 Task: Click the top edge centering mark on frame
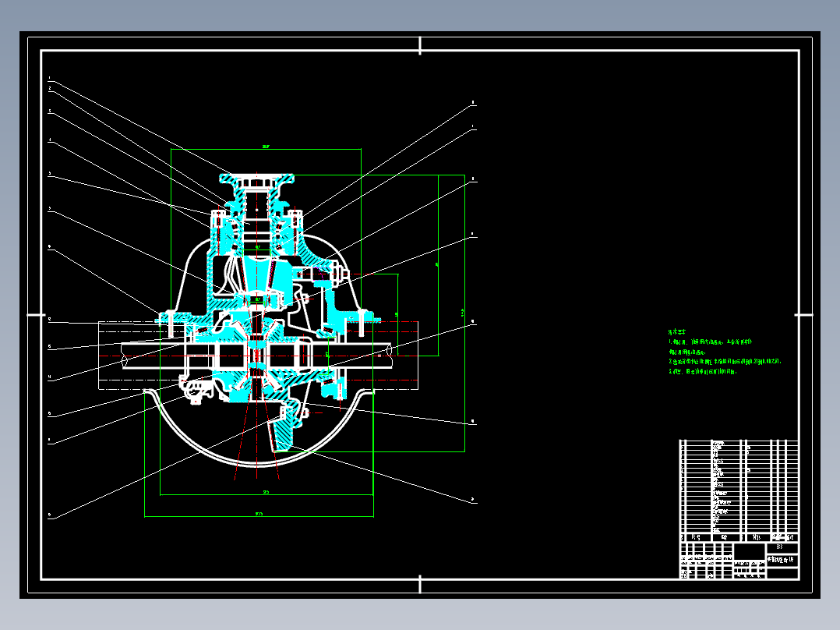tap(420, 45)
